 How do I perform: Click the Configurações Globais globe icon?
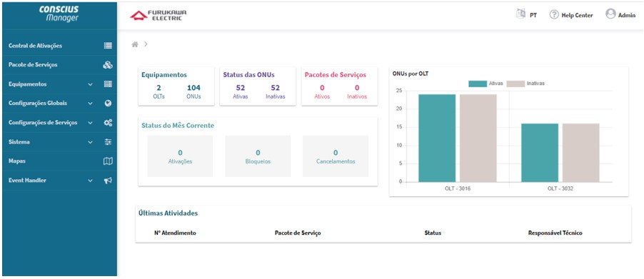pos(108,103)
